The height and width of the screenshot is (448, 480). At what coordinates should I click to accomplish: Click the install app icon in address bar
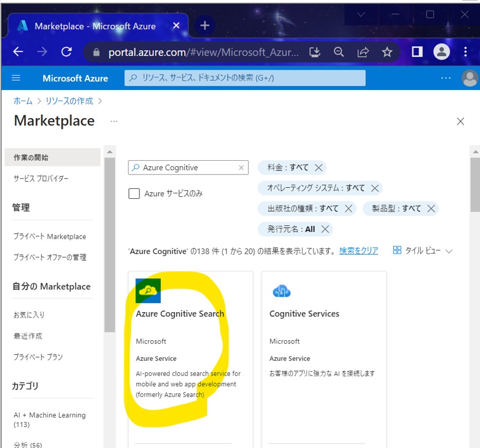[x=315, y=52]
